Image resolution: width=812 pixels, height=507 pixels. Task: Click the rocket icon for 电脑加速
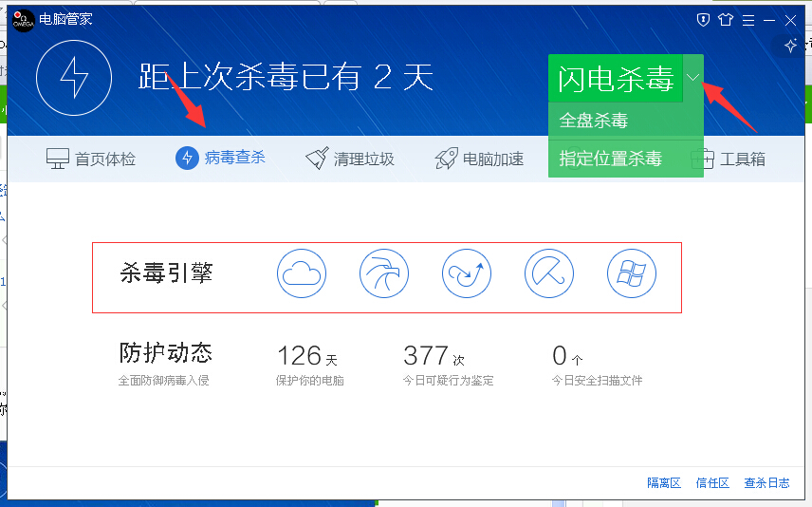[446, 159]
